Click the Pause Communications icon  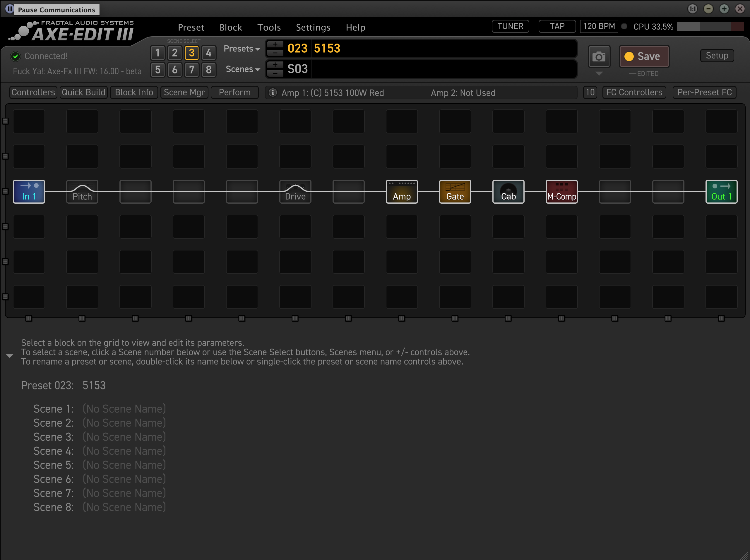9,9
